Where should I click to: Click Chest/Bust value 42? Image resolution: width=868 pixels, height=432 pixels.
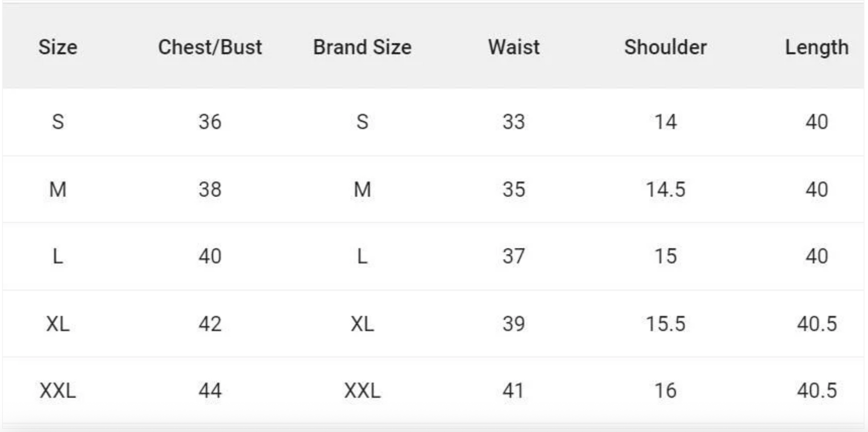[210, 324]
